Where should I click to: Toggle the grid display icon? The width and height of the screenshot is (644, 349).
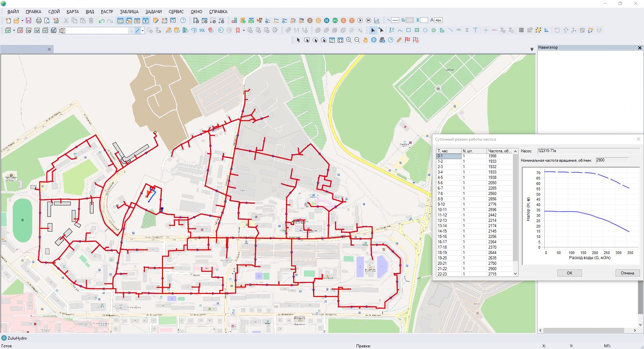click(x=521, y=30)
